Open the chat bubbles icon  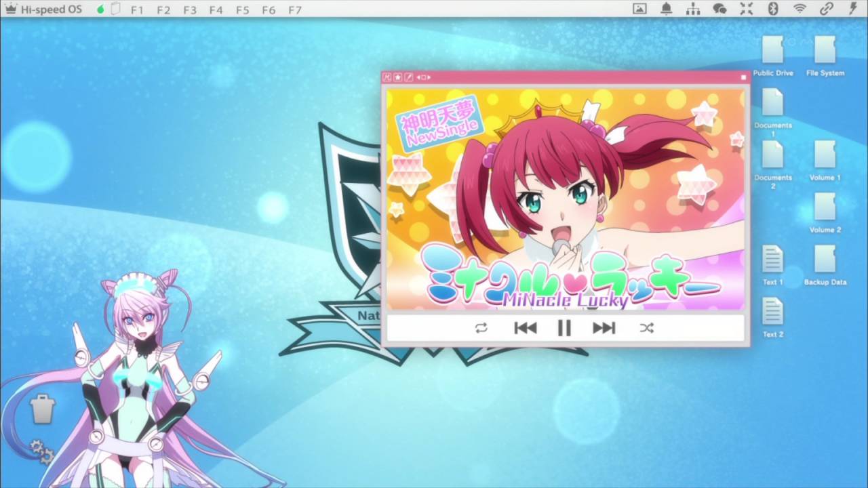pos(719,9)
